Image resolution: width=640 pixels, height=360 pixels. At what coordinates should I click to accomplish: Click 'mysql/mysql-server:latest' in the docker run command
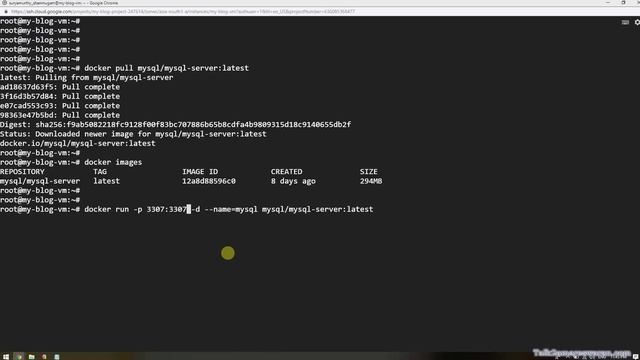click(317, 209)
